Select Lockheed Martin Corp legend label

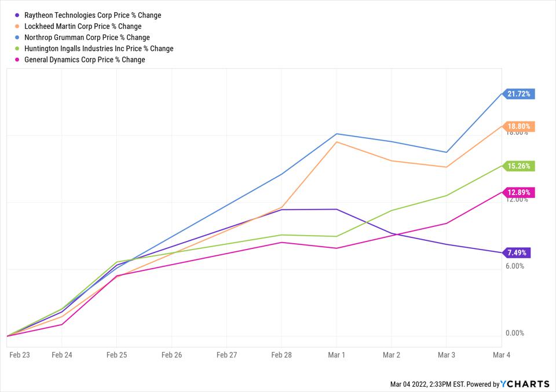(x=83, y=27)
